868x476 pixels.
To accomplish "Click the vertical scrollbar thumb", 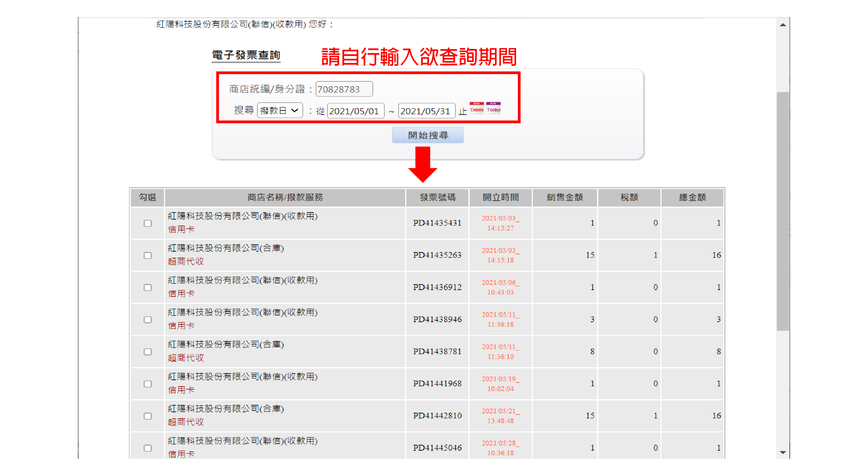I will pyautogui.click(x=782, y=211).
